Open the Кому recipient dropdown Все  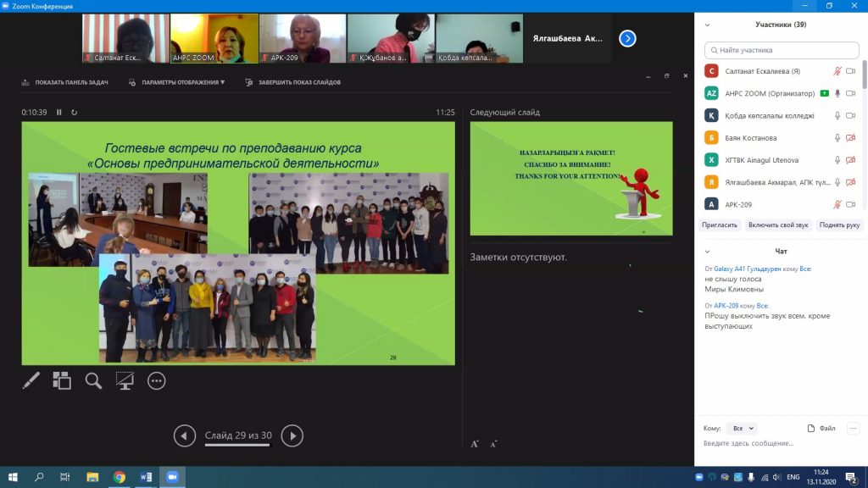pos(743,428)
